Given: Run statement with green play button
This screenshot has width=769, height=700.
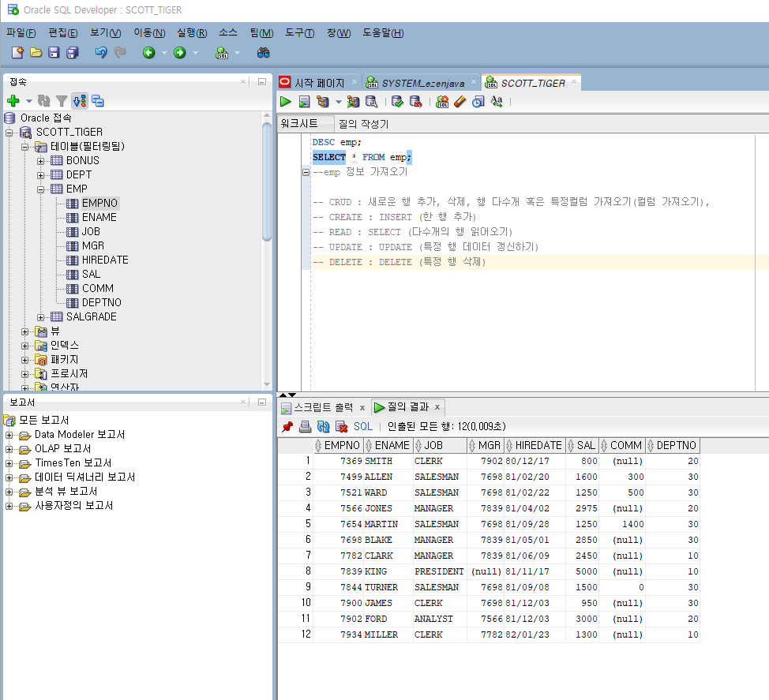Looking at the screenshot, I should click(286, 102).
